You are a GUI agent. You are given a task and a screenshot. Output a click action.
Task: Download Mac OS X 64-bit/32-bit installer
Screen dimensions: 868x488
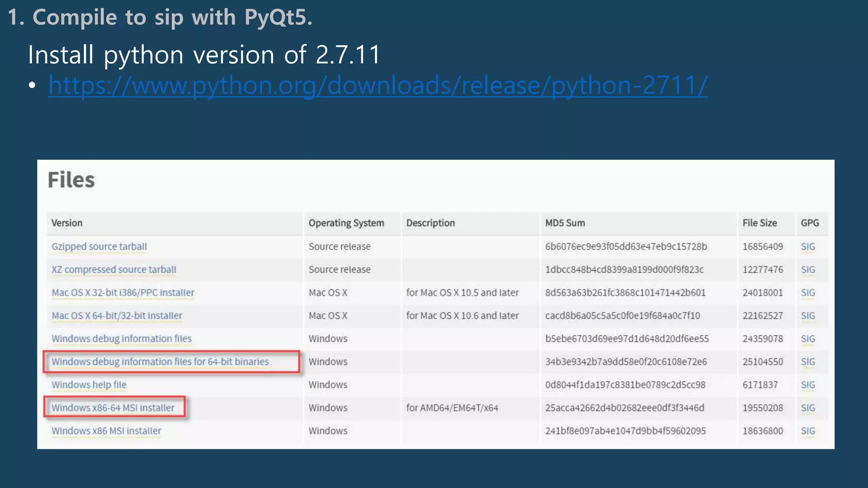pos(117,316)
